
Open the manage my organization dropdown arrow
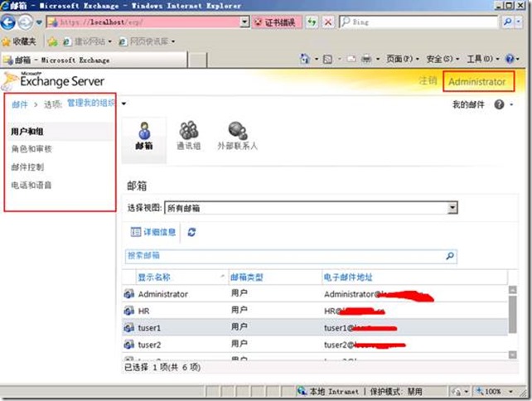point(123,104)
